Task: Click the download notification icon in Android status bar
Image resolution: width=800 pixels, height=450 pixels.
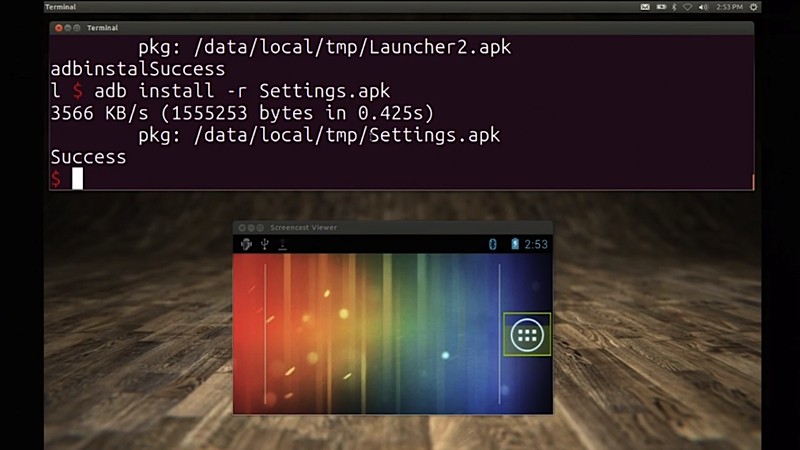Action: tap(283, 244)
